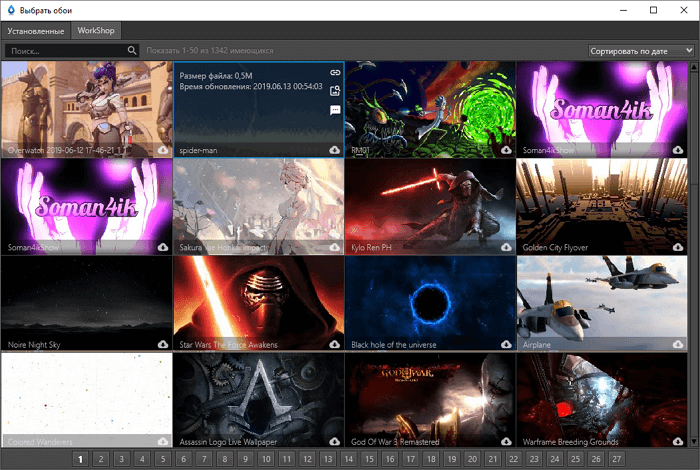Download the Golden City Flyover wallpaper
Image resolution: width=700 pixels, height=470 pixels.
677,247
